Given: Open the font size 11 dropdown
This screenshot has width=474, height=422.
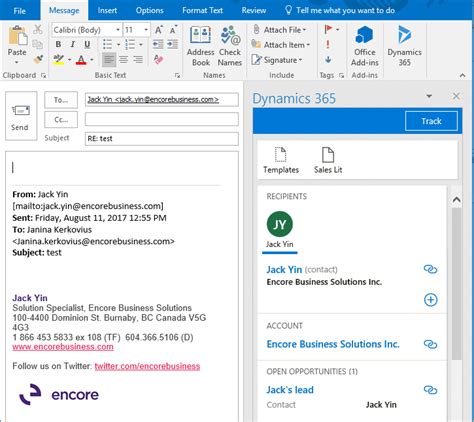Looking at the screenshot, I should (x=146, y=30).
